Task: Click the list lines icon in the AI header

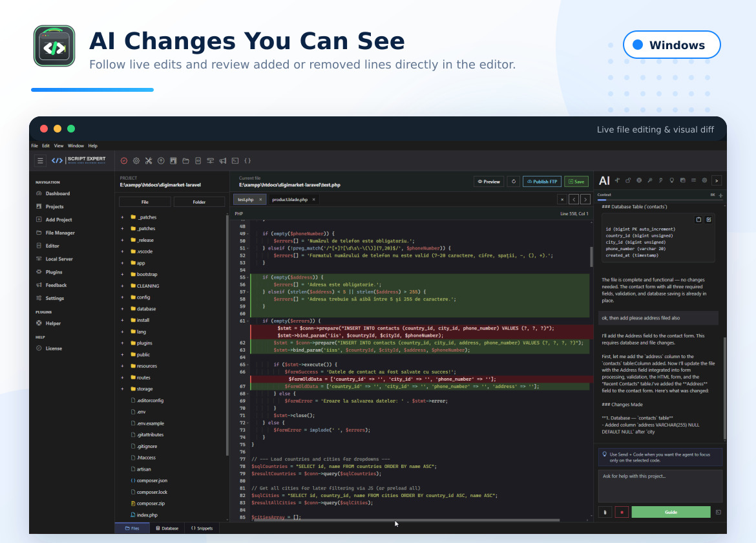Action: [x=693, y=180]
